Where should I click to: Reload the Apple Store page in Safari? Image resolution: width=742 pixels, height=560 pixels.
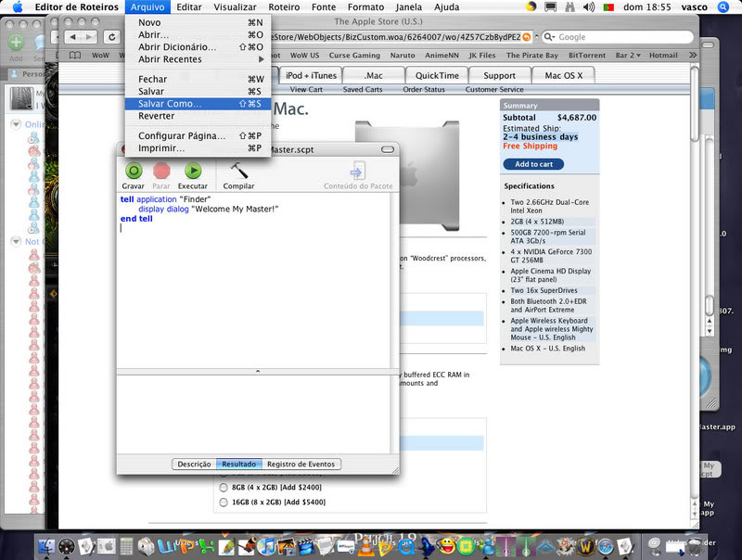[x=111, y=37]
